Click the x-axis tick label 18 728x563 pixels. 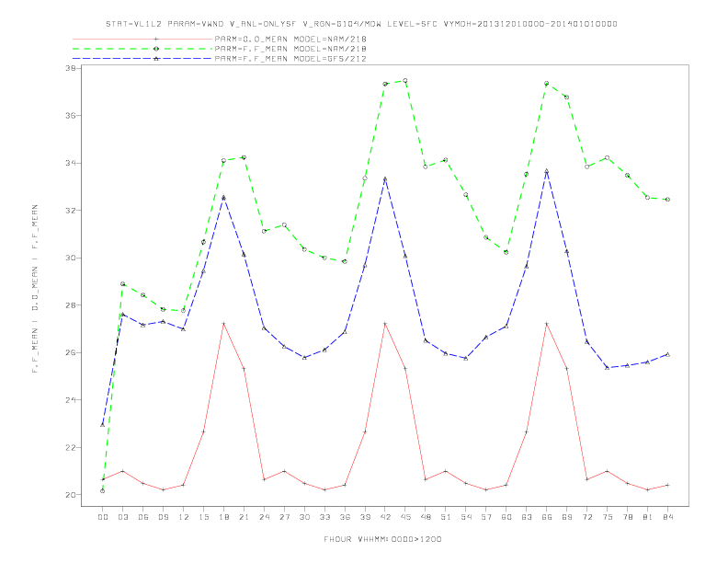(223, 517)
